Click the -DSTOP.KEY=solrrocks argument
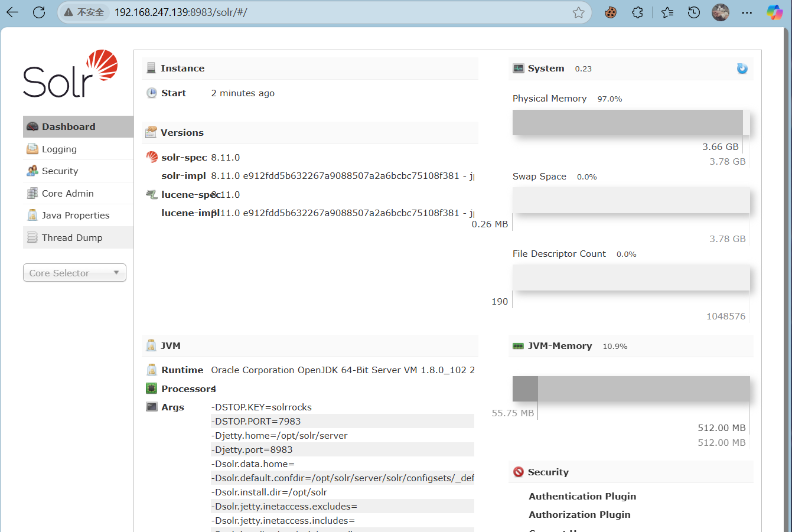Screen dimensions: 792x532 (343, 407)
